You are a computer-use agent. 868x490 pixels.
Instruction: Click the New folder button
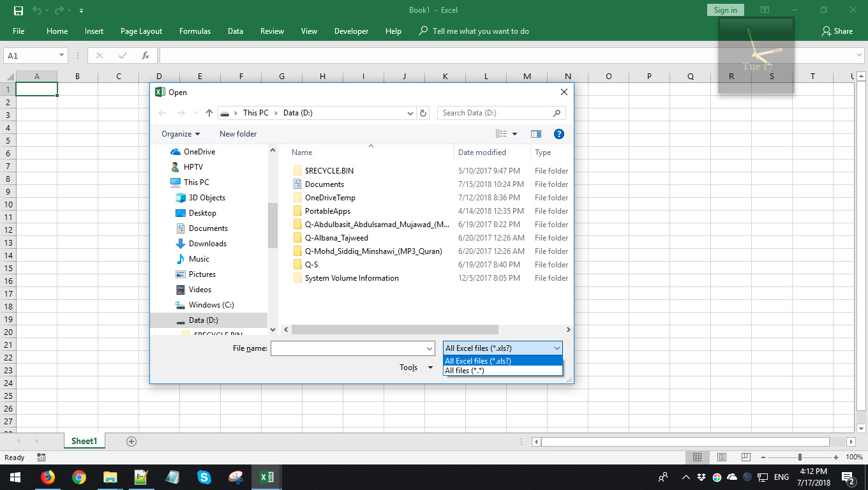[x=238, y=134]
